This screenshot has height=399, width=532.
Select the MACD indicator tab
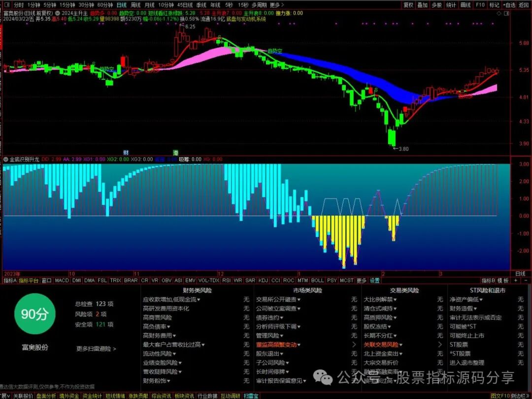point(62,280)
